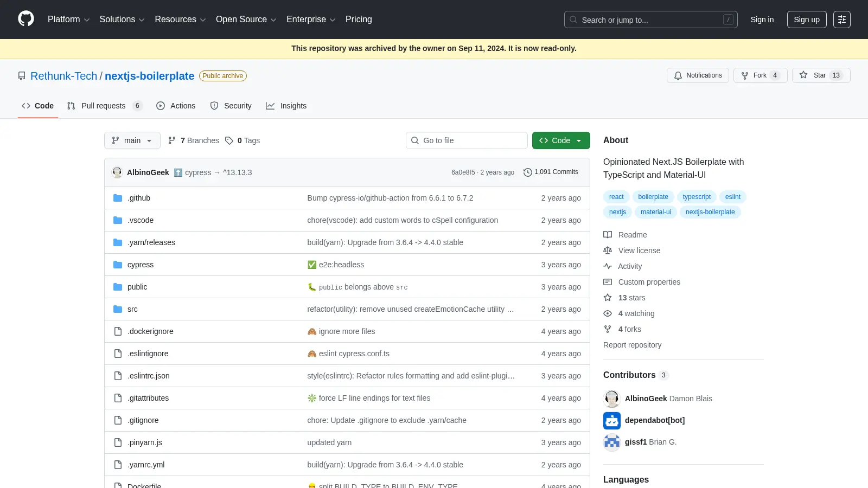Expand the Platform menu
The width and height of the screenshot is (868, 488).
tap(68, 20)
